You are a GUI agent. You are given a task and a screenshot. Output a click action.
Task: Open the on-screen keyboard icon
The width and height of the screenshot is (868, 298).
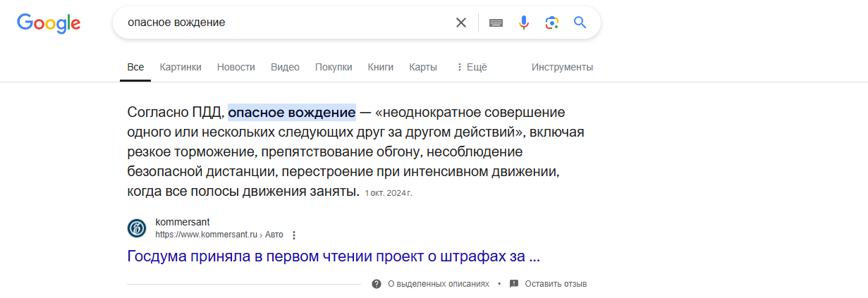pos(496,23)
